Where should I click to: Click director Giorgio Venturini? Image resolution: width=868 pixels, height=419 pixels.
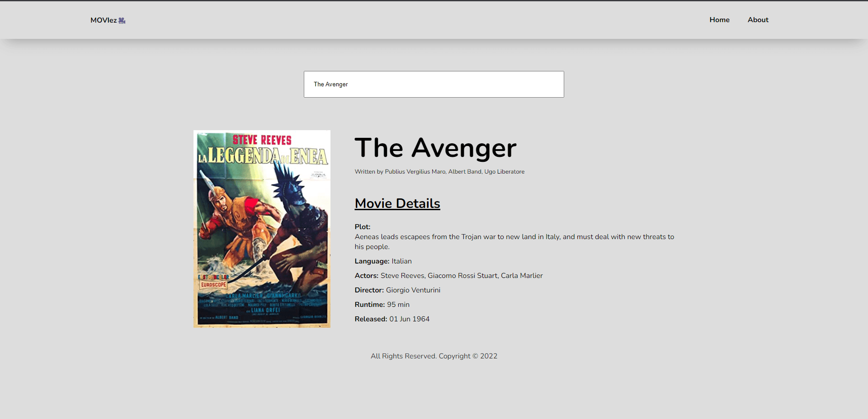pos(413,290)
